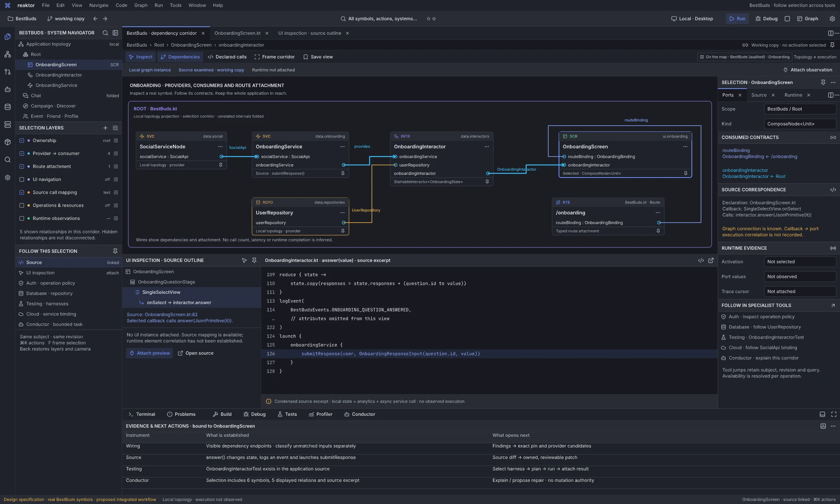Open the Kind ComposeNode<Unit> field
Viewport: 840px width, 504px height.
point(800,124)
